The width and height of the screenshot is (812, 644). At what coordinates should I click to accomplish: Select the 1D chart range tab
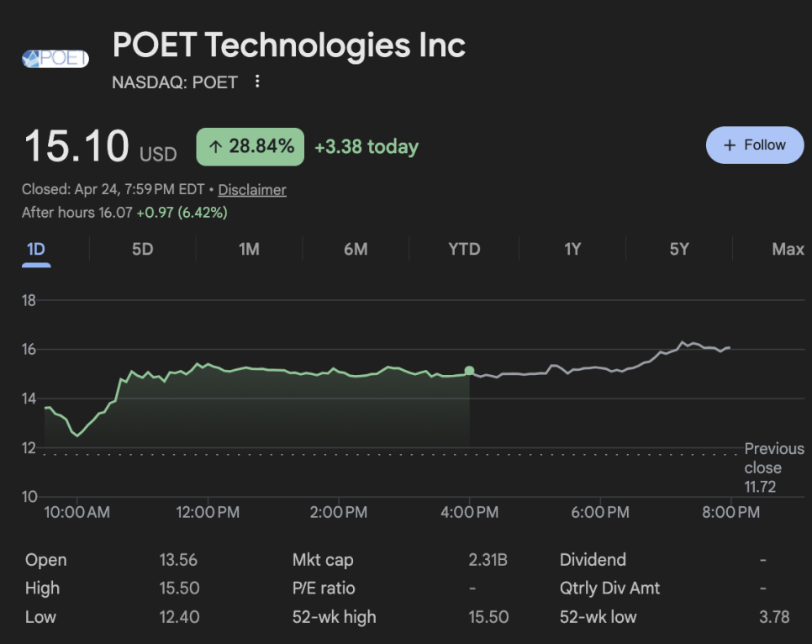[36, 249]
